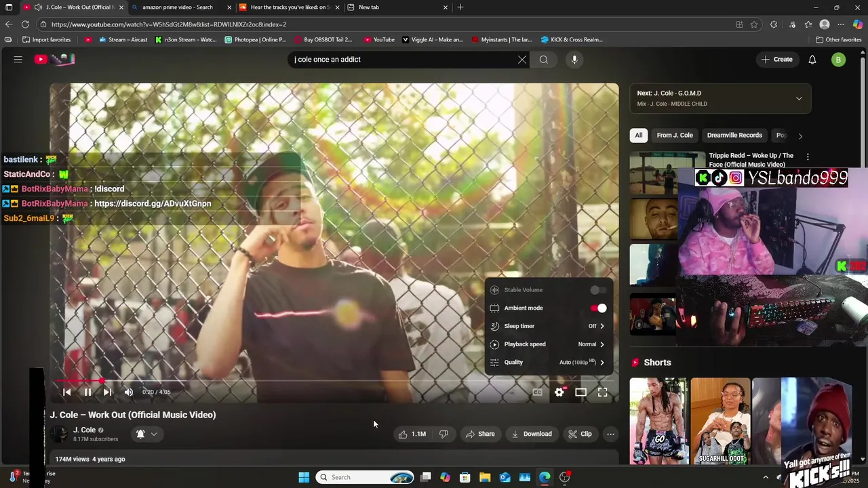
Task: Switch the player to theater mode
Action: click(x=581, y=392)
